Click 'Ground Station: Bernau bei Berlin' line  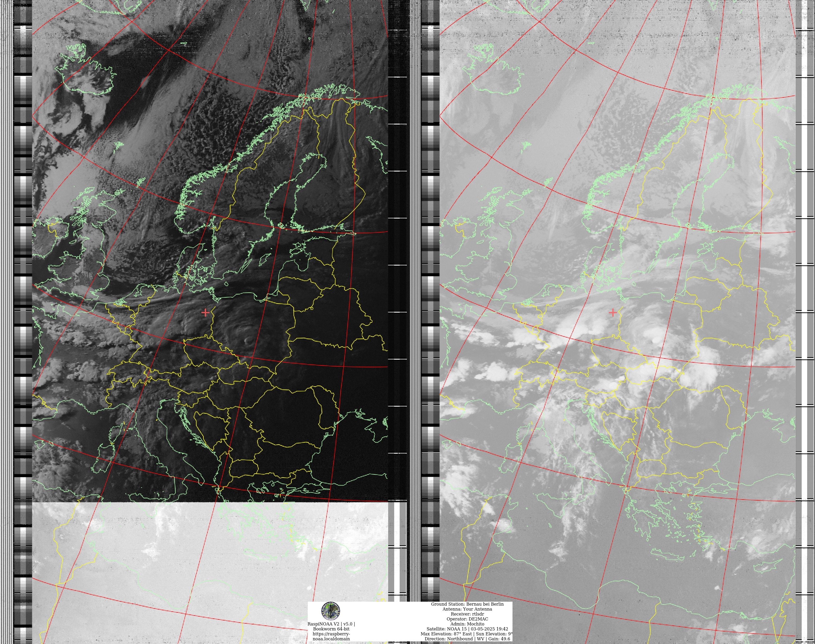point(467,604)
